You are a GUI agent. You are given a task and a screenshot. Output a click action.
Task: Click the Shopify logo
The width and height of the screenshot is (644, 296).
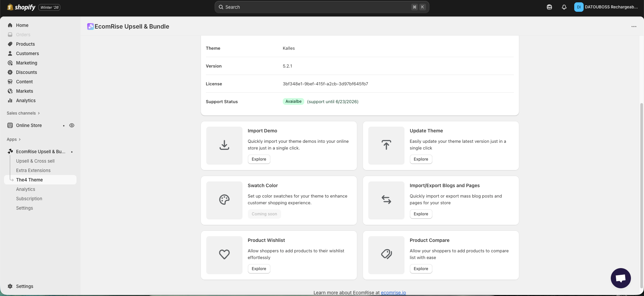pos(21,7)
